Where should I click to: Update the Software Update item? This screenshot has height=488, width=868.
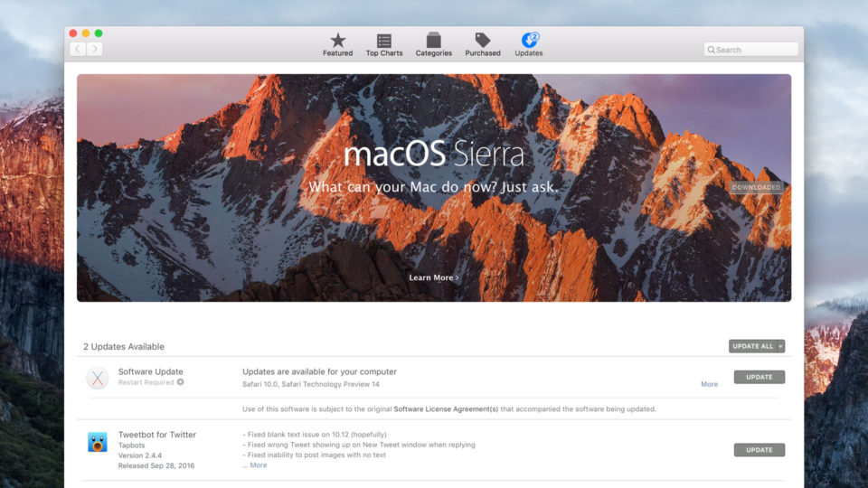coord(759,378)
